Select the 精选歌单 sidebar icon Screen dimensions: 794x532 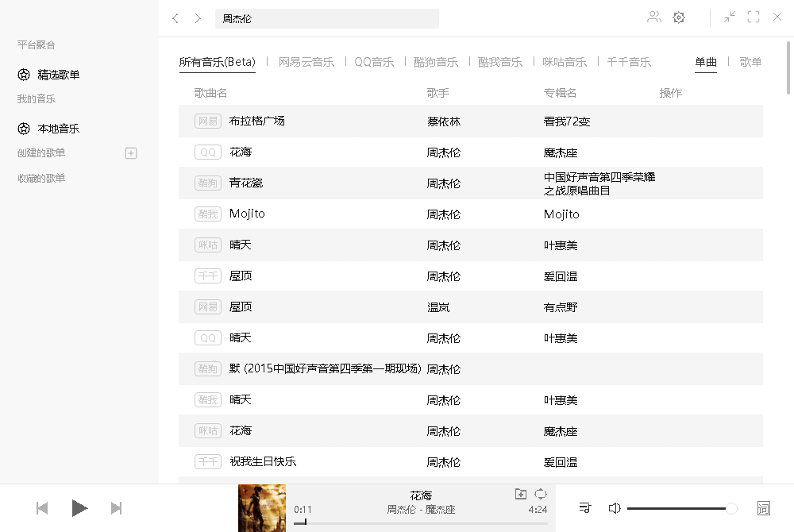(23, 75)
